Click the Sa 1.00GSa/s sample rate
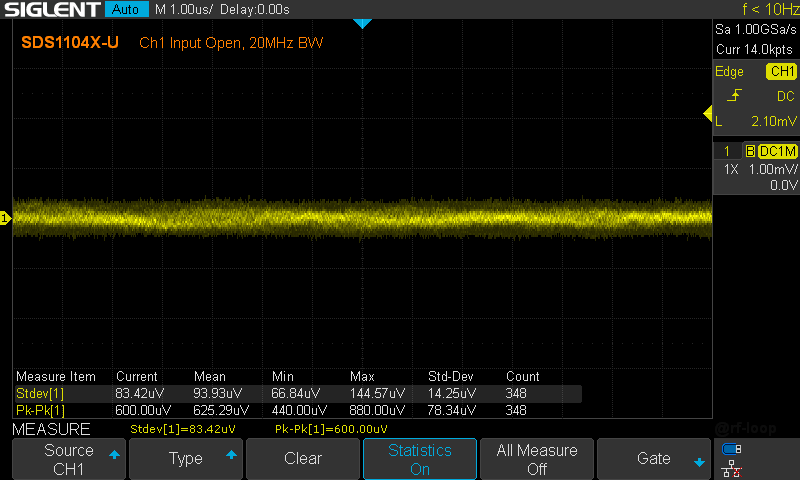Screen dimensions: 800x480 tap(756, 30)
